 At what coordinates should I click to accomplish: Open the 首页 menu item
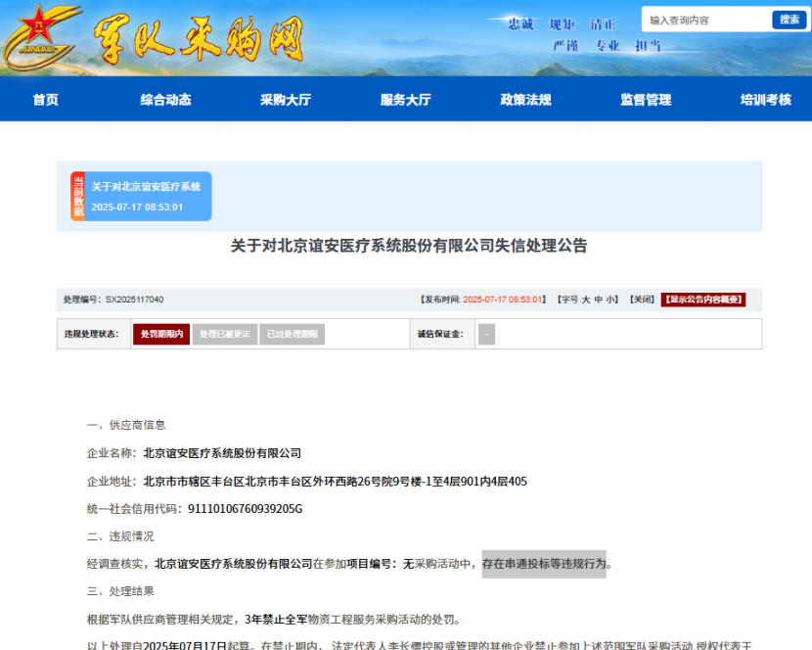(x=46, y=100)
